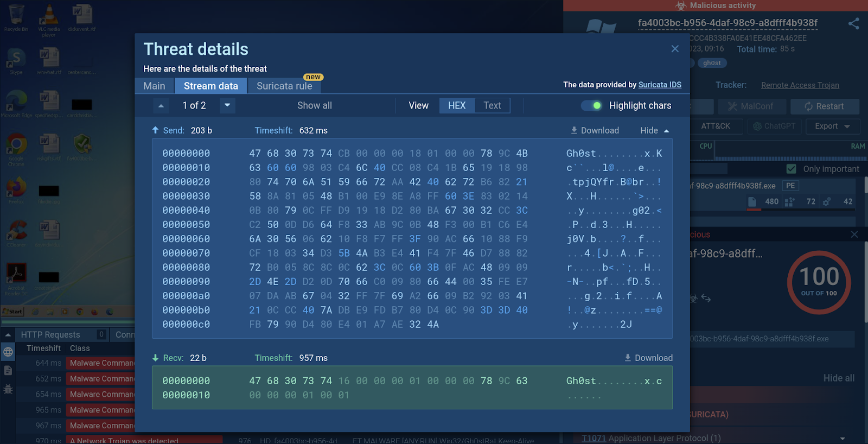Open the Export dropdown
This screenshot has height=444, width=868.
click(832, 126)
